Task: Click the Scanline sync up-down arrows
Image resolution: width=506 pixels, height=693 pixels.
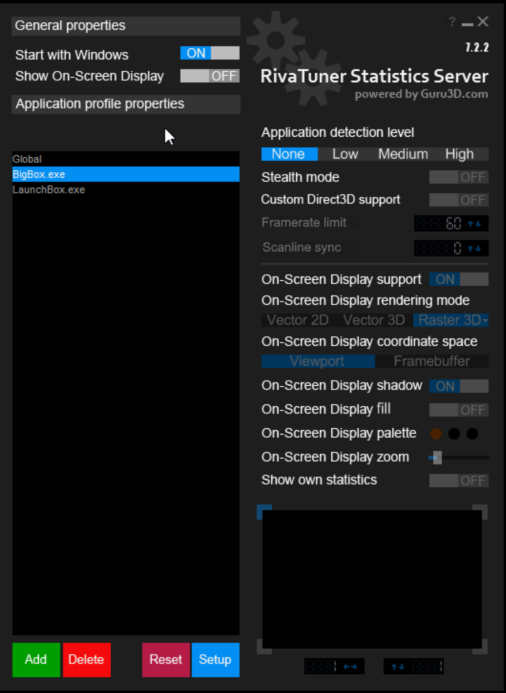Action: click(475, 248)
